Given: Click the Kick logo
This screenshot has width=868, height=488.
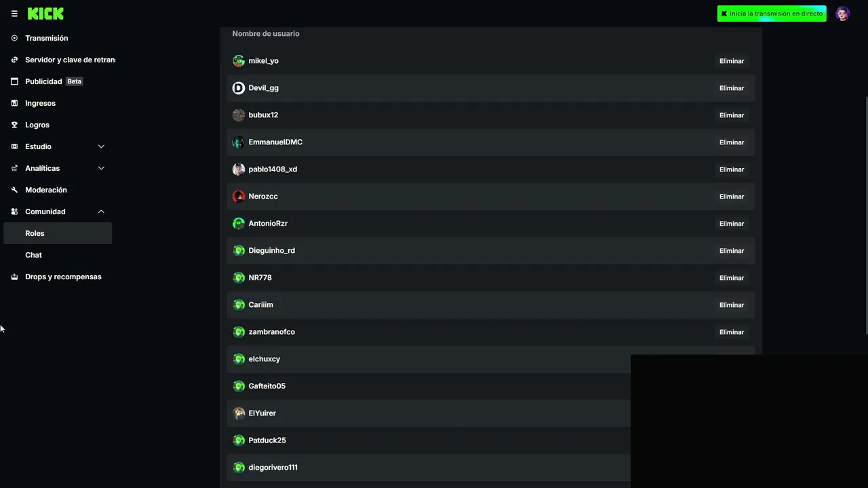Looking at the screenshot, I should (x=45, y=14).
